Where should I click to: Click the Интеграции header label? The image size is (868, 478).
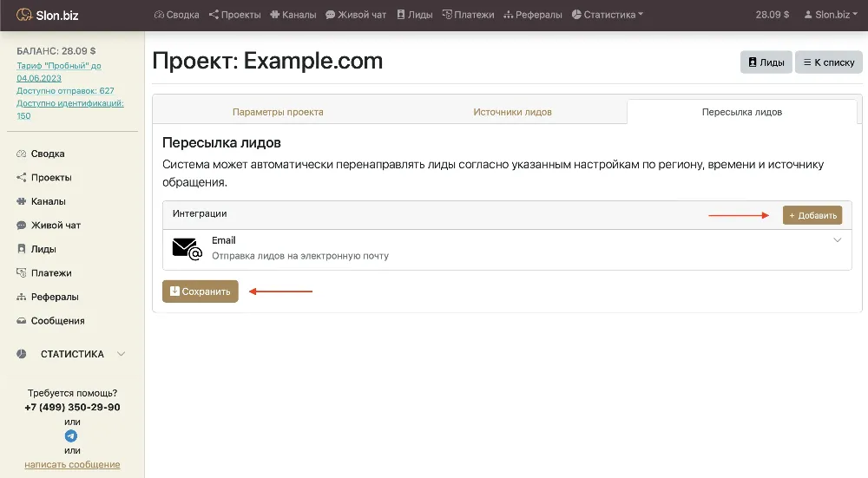point(200,213)
